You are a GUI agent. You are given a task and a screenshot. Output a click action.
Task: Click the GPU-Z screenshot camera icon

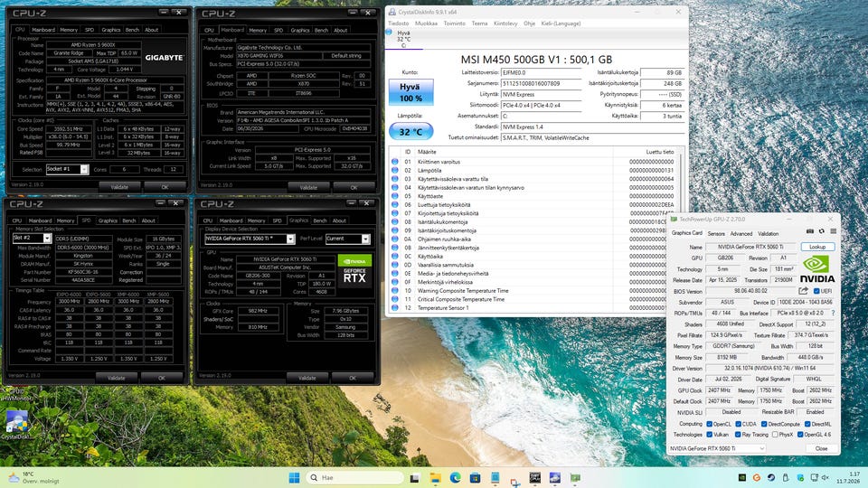810,231
